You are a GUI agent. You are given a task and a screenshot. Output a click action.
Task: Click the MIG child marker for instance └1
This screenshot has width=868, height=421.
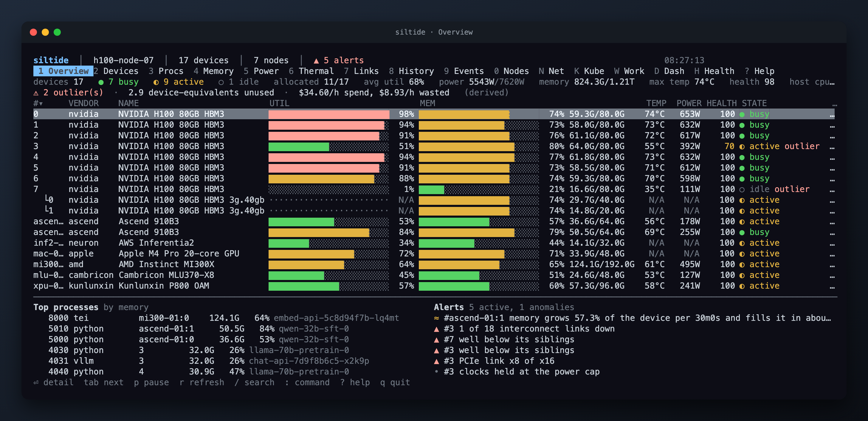46,210
